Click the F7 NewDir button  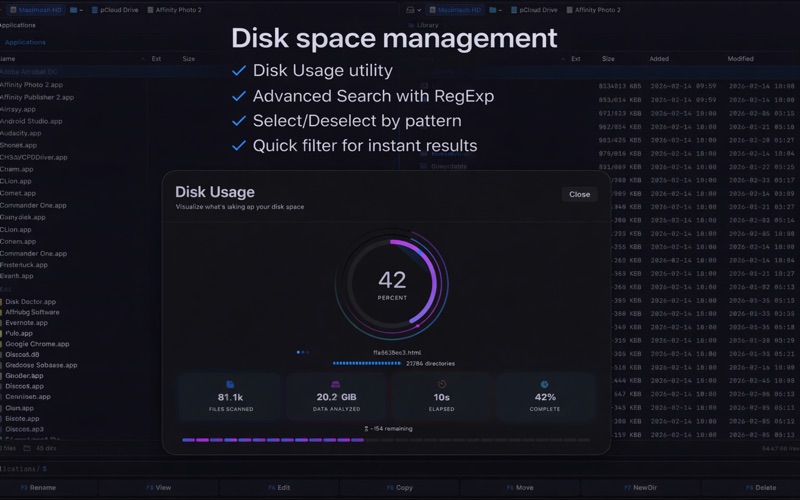[640, 488]
